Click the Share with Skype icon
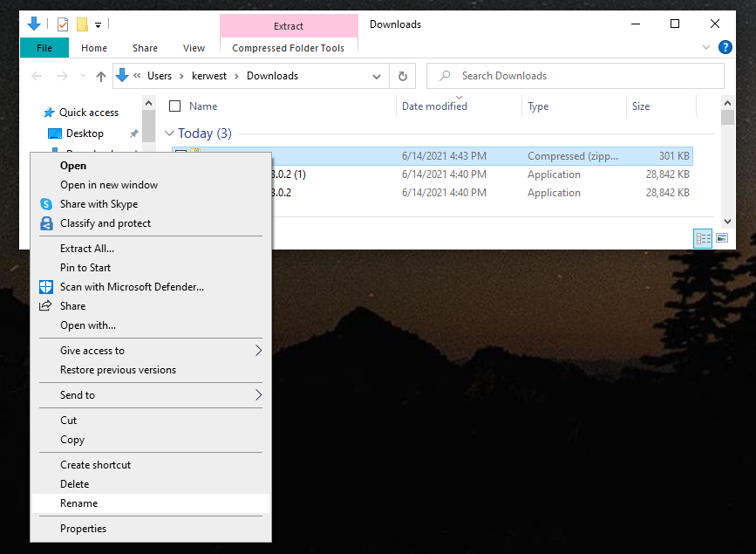 point(46,204)
